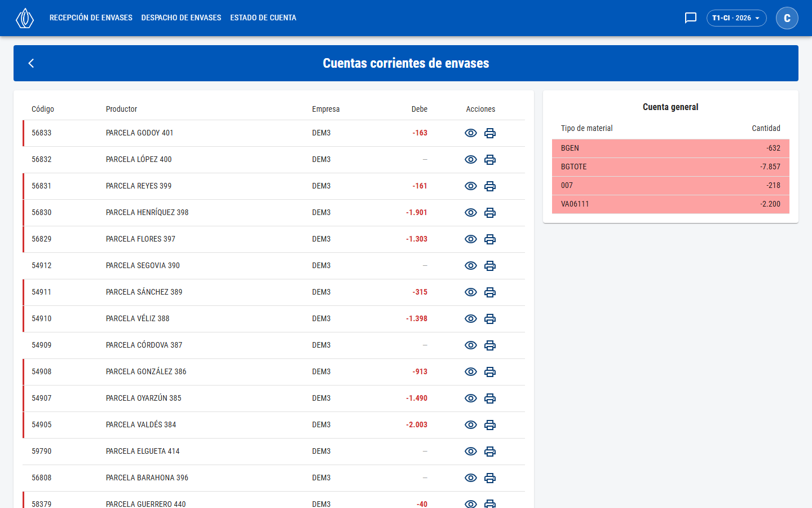The image size is (812, 508).
Task: Open Recepción de Envases menu
Action: pyautogui.click(x=91, y=18)
